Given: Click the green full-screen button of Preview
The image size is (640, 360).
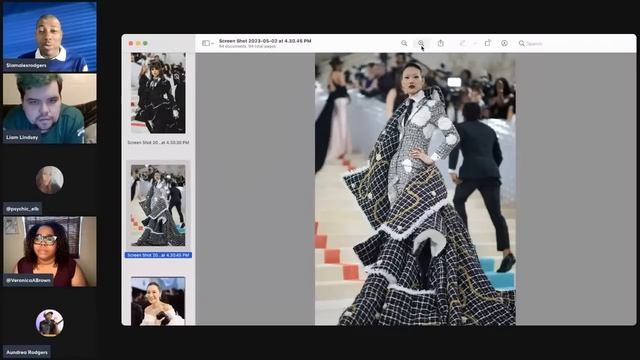Looking at the screenshot, I should [145, 43].
